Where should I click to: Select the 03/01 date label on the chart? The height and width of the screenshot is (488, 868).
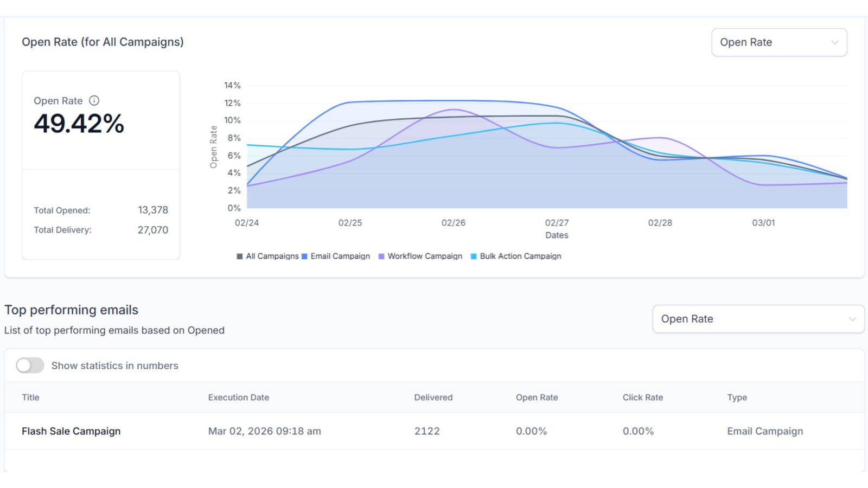763,223
